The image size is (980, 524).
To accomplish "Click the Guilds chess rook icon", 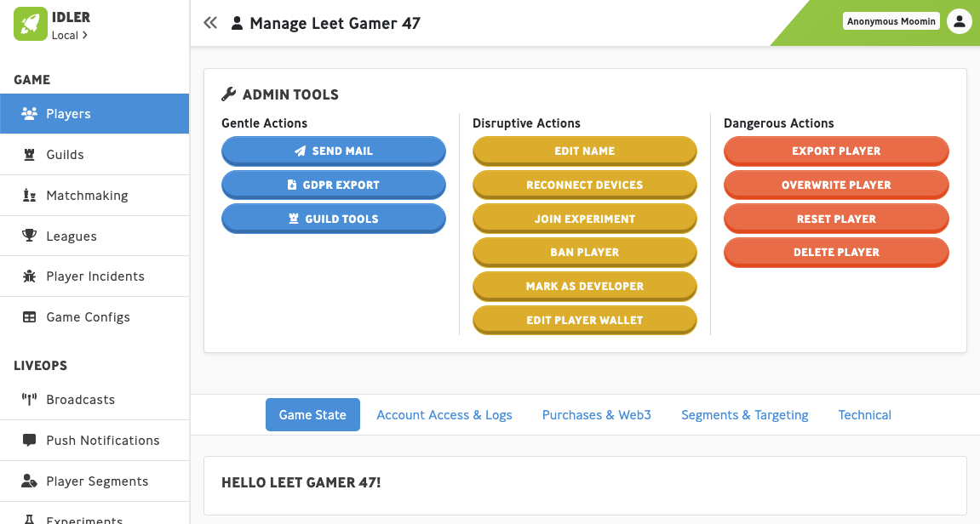I will (x=30, y=154).
